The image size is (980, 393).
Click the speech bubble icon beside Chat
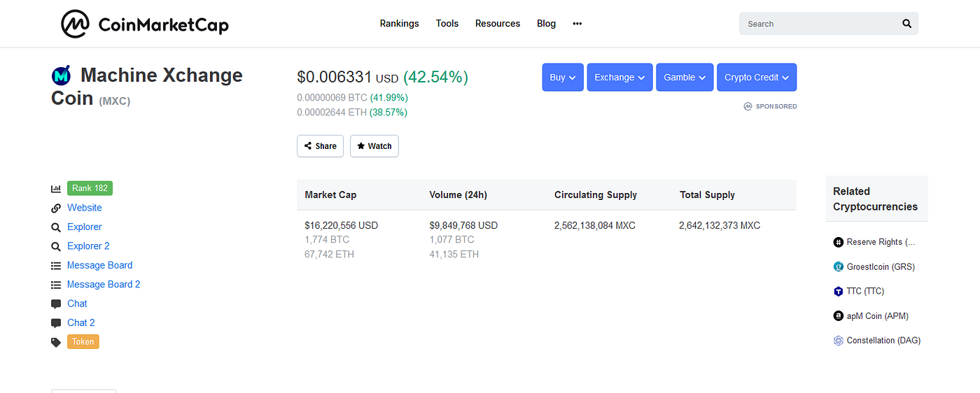pos(56,304)
